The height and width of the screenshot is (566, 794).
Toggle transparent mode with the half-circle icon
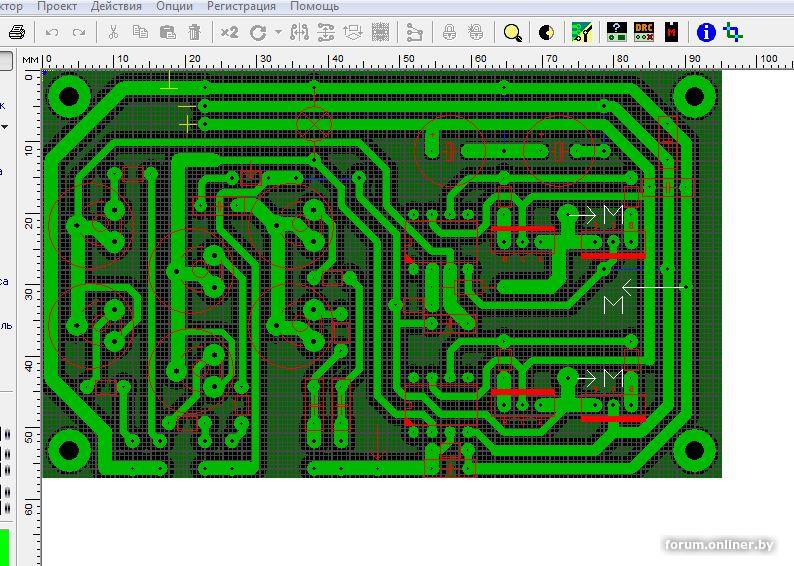546,33
